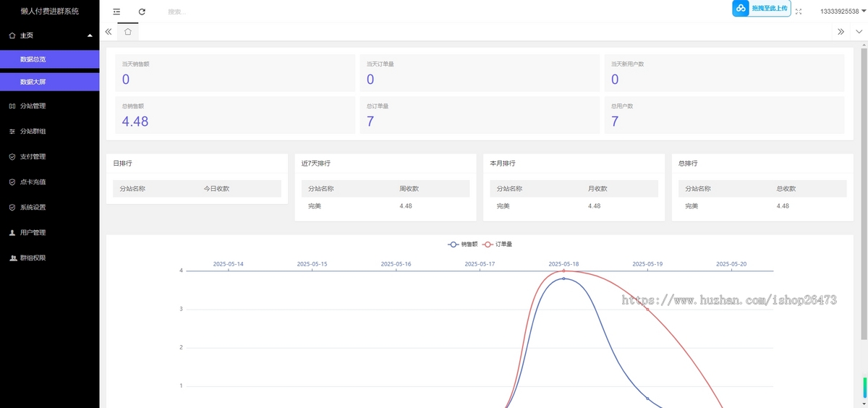The width and height of the screenshot is (868, 408).
Task: Refresh the page using the reload icon
Action: coord(142,12)
